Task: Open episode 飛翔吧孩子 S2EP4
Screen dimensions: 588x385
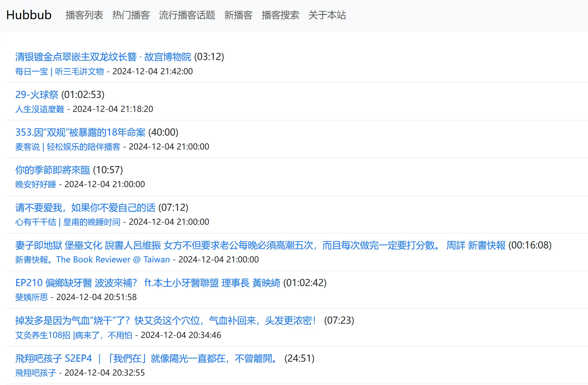Action: [x=146, y=358]
